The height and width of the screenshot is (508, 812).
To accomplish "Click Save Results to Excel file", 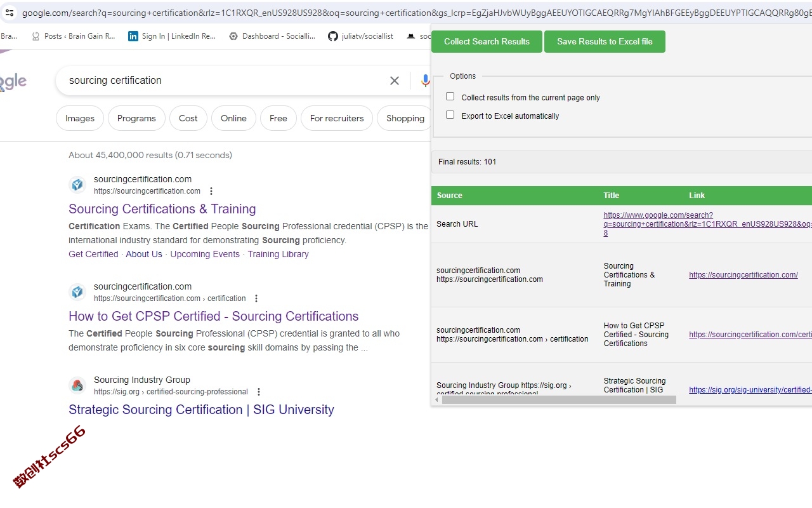I will tap(605, 42).
